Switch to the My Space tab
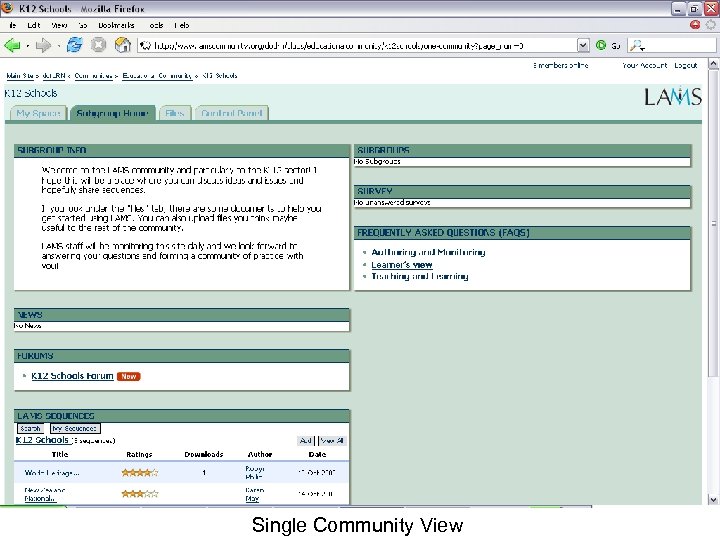This screenshot has width=720, height=540. coord(39,113)
